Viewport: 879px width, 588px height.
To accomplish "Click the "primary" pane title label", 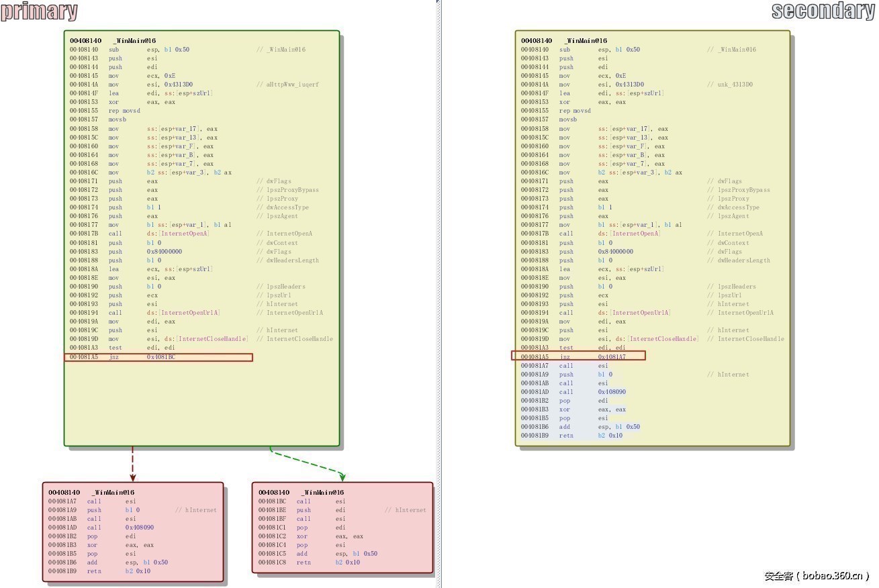I will 39,11.
